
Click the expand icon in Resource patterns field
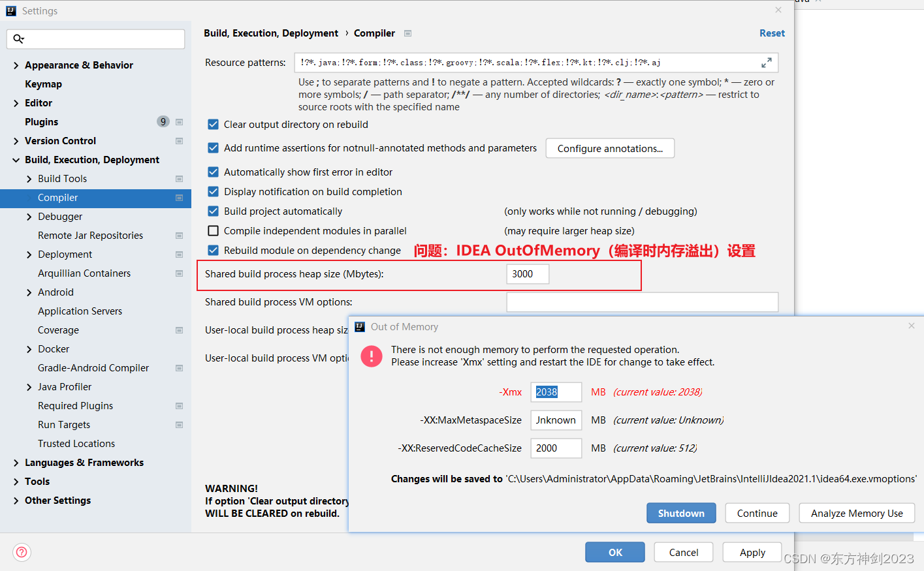click(767, 63)
